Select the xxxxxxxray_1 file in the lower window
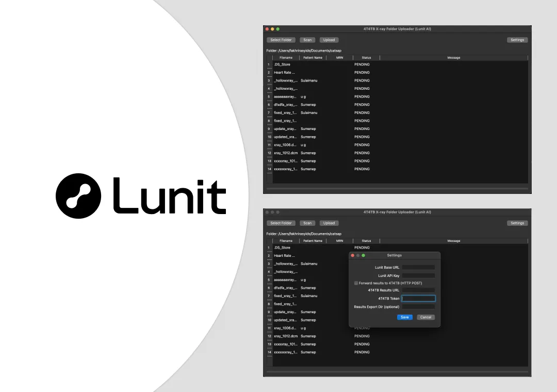The height and width of the screenshot is (392, 557). (x=397, y=352)
